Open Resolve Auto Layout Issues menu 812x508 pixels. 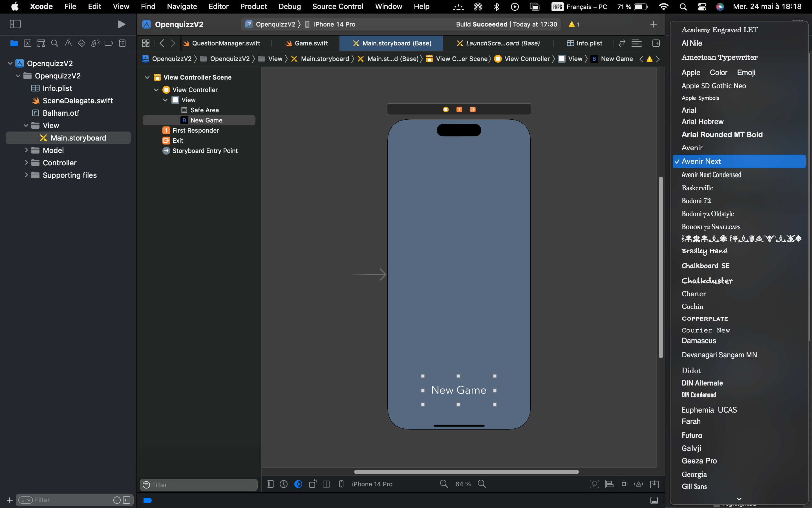pyautogui.click(x=639, y=484)
